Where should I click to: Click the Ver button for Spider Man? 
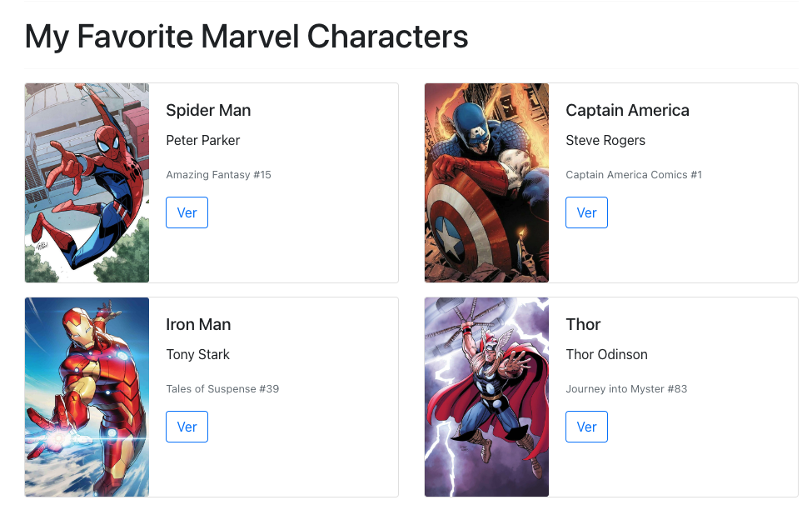(187, 212)
